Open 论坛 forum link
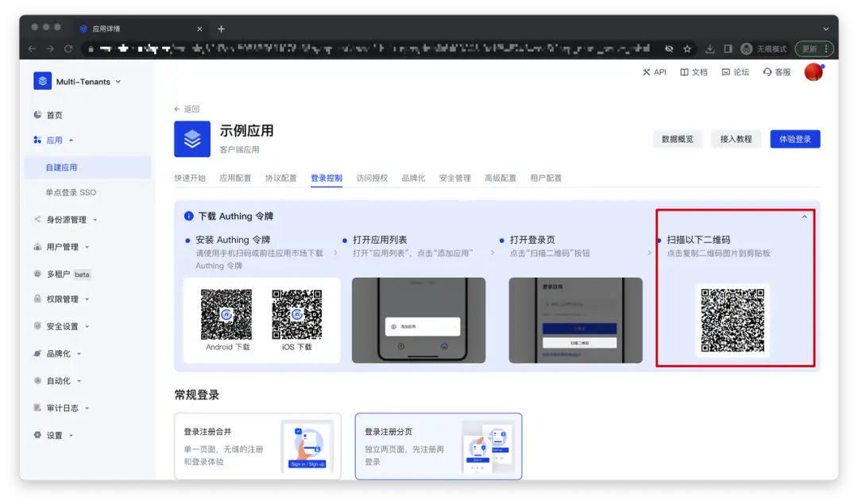 (736, 72)
